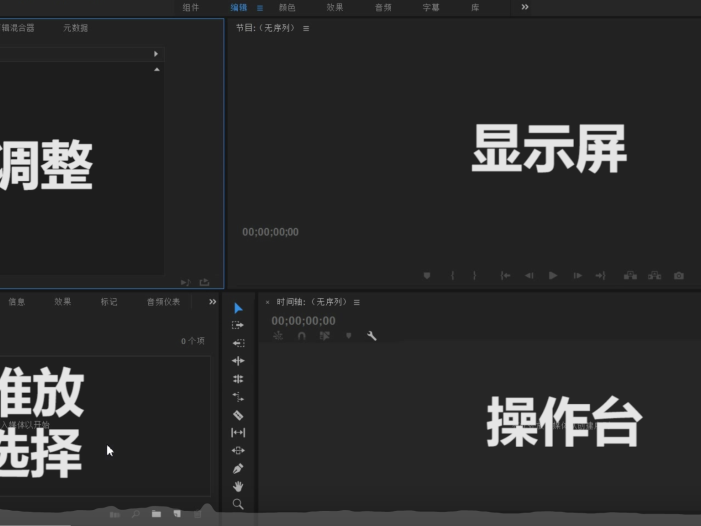Image resolution: width=701 pixels, height=526 pixels.
Task: Open Find search icon in project panel
Action: (x=135, y=514)
